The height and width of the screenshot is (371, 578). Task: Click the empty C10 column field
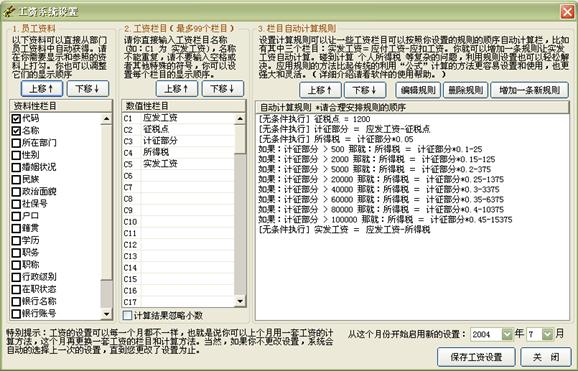187,222
